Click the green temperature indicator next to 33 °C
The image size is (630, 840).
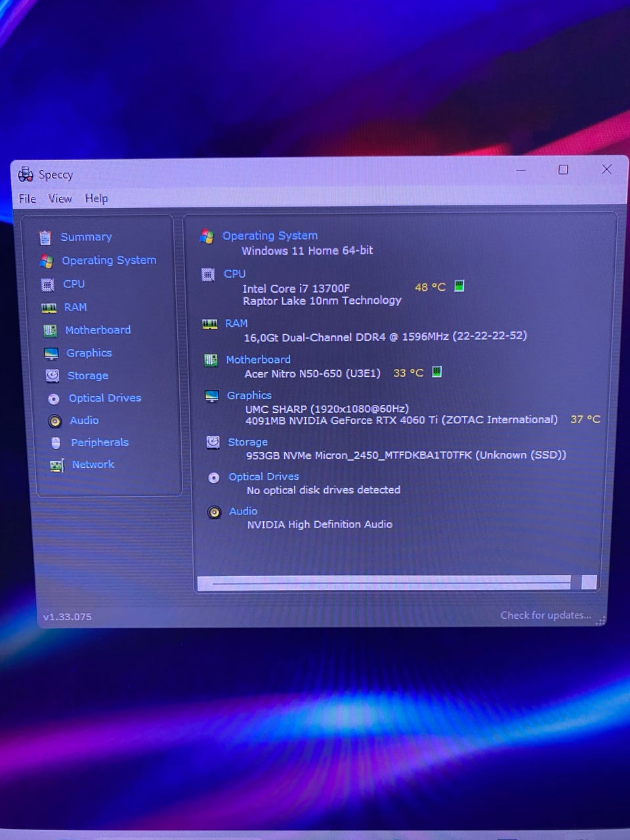(437, 372)
